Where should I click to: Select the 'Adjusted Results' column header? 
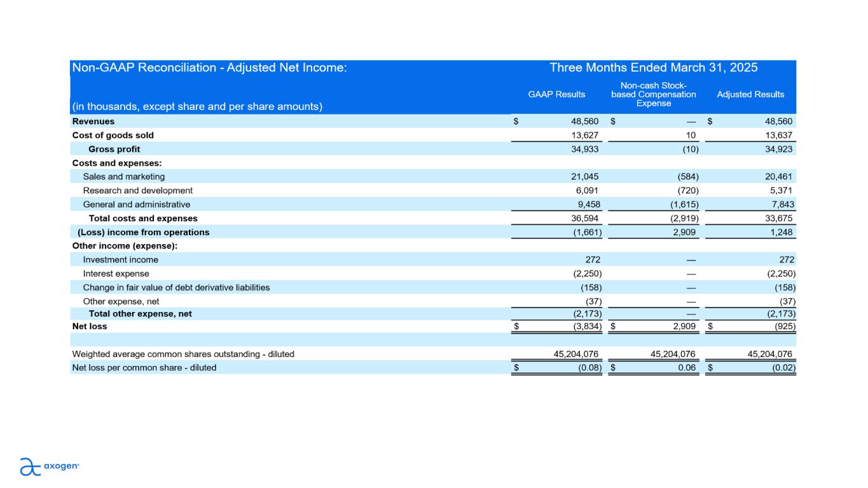(x=750, y=94)
